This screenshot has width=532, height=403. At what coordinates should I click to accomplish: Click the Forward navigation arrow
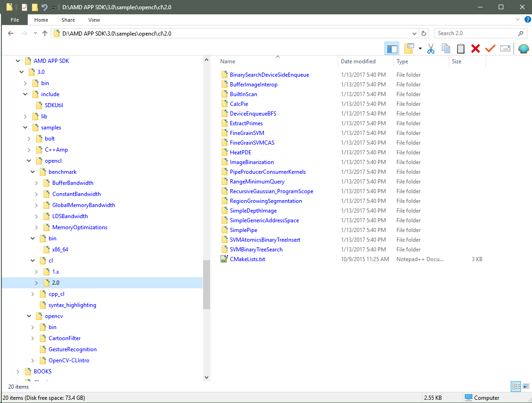tap(24, 33)
